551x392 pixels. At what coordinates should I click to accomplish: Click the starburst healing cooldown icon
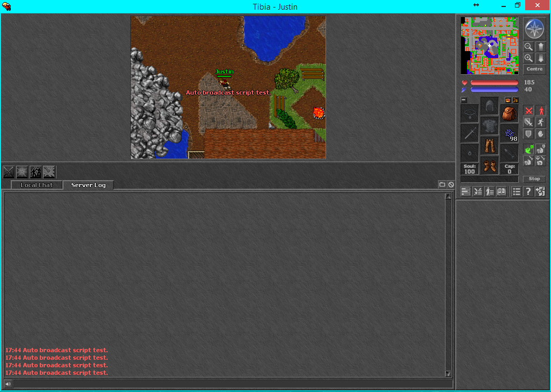click(x=22, y=172)
